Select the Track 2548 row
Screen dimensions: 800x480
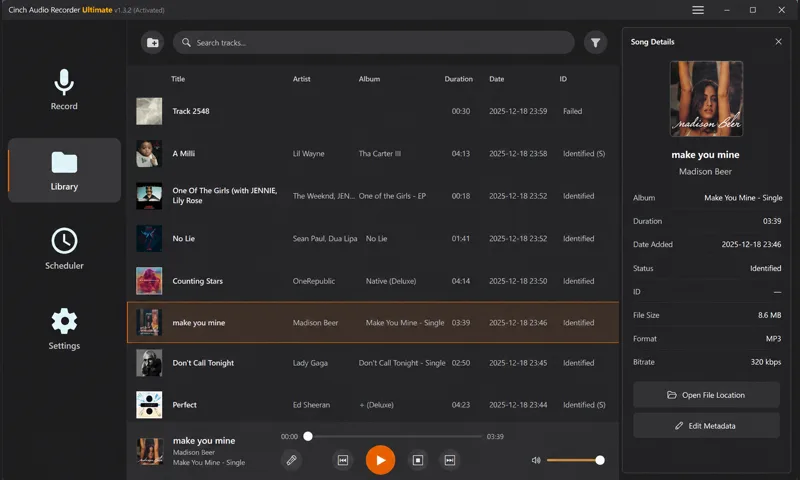pyautogui.click(x=373, y=111)
